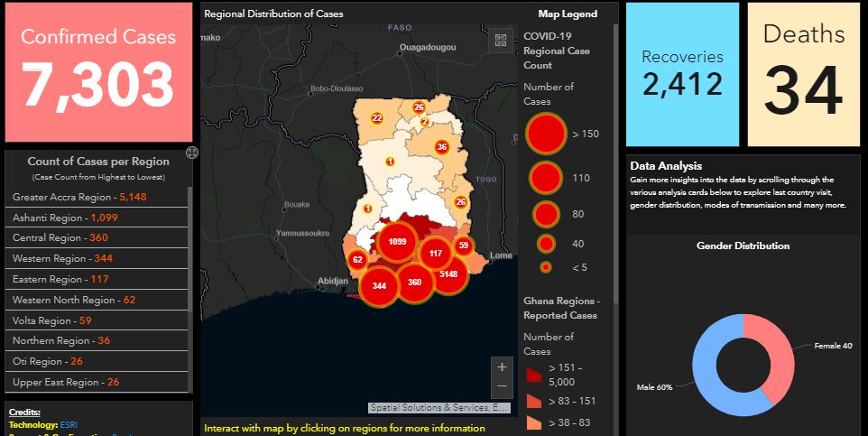Select the 344 case cluster marker
The width and height of the screenshot is (868, 436).
[379, 285]
